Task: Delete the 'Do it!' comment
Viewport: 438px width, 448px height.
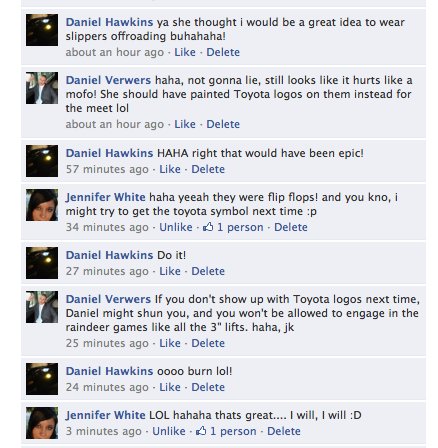Action: coord(208,271)
